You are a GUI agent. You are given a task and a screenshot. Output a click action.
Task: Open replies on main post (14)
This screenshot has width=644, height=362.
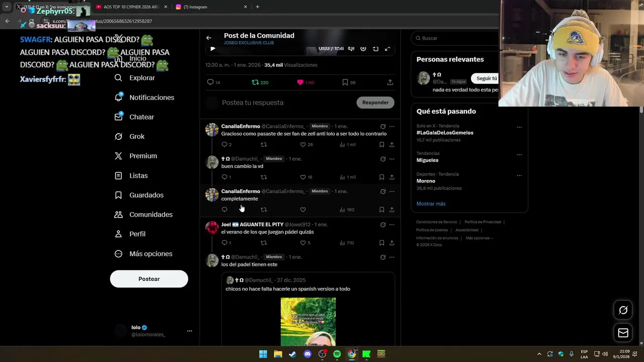(x=214, y=82)
